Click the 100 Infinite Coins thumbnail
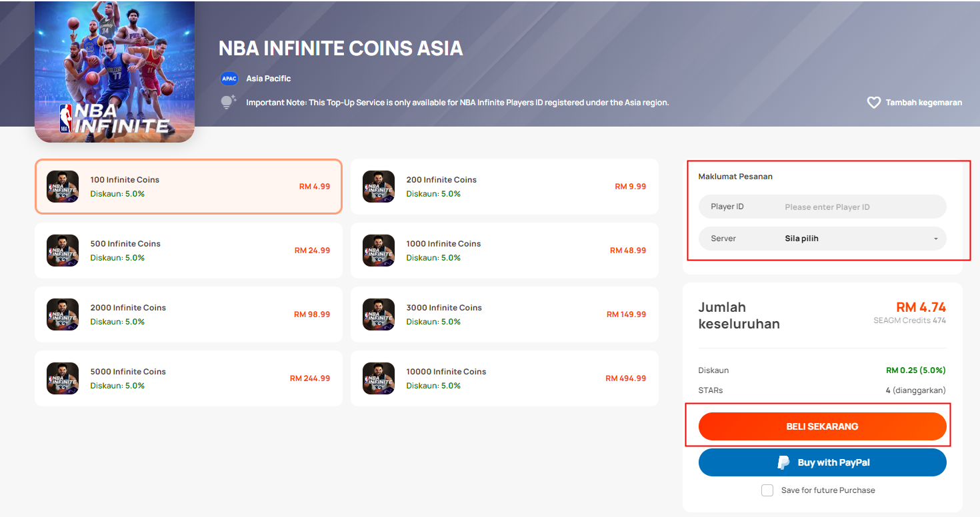This screenshot has width=980, height=517. pos(63,187)
